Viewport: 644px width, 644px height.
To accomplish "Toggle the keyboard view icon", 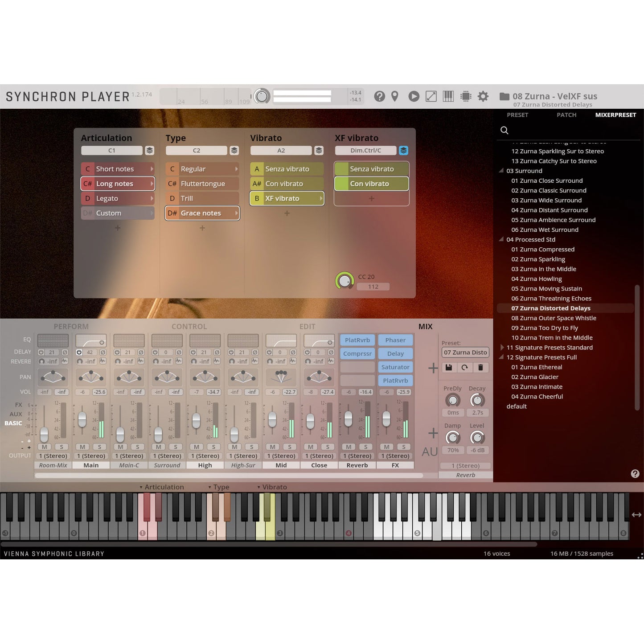I will (448, 96).
